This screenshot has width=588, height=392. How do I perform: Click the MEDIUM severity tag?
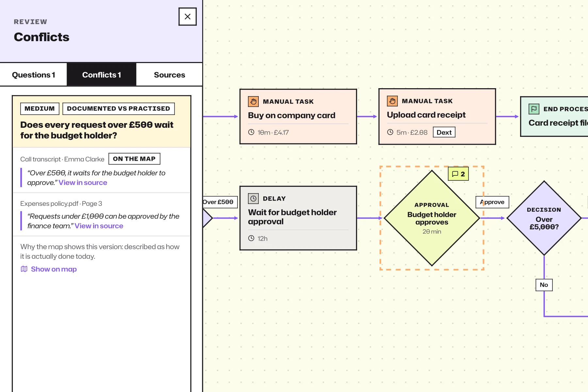[x=40, y=108]
